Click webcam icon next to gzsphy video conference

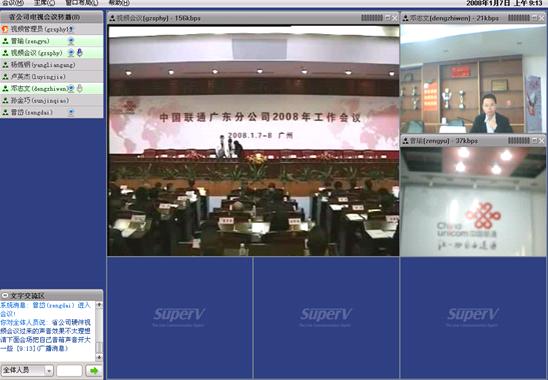click(71, 53)
